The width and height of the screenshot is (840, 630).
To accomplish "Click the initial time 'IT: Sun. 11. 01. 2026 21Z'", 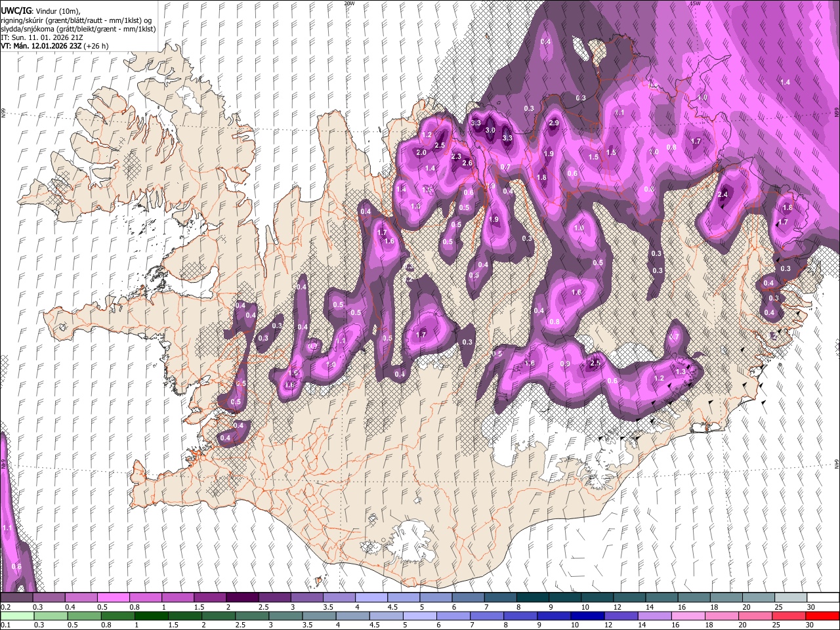I will click(x=41, y=37).
